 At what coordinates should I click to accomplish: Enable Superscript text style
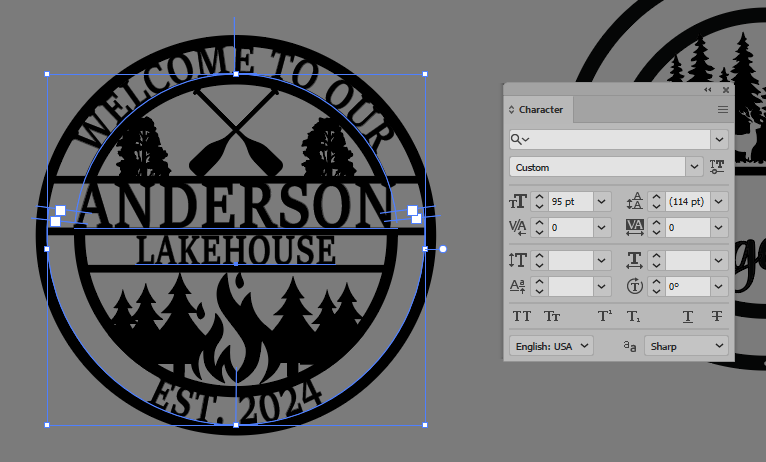coord(604,316)
